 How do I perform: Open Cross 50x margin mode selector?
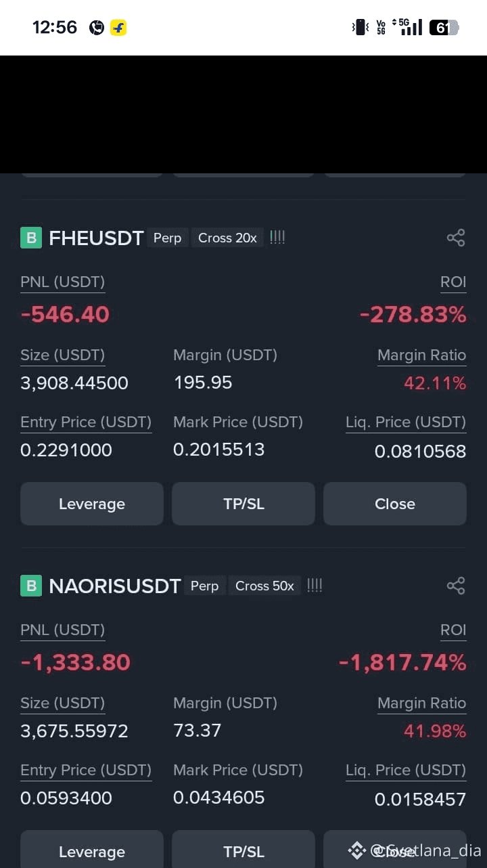click(265, 586)
